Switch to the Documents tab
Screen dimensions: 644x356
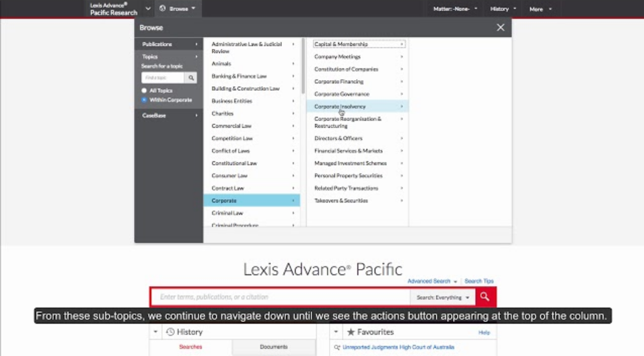[273, 347]
